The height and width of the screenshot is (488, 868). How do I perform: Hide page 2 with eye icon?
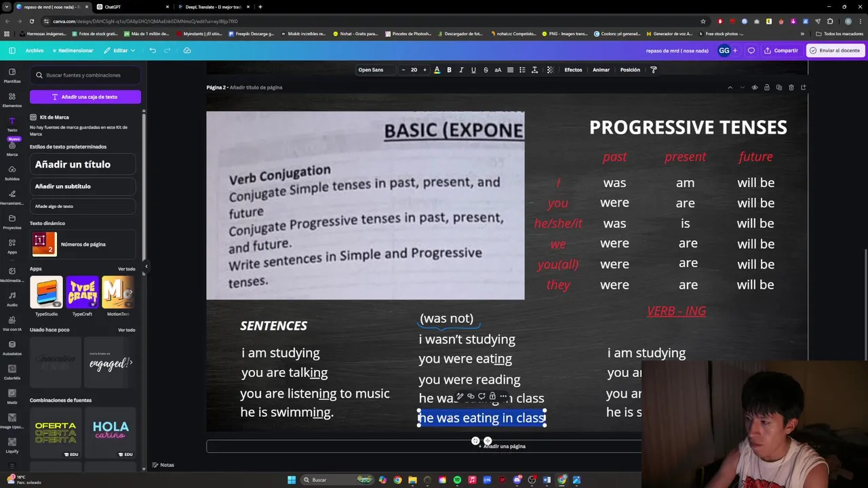click(755, 87)
